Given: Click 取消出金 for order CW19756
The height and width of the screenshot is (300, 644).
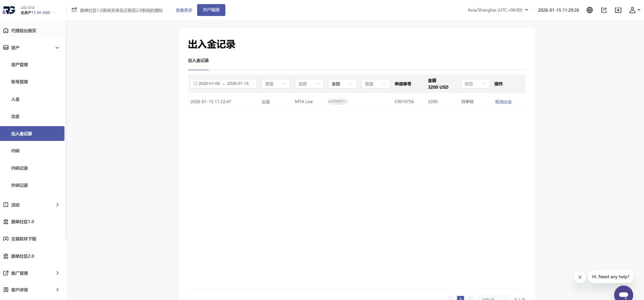Looking at the screenshot, I should point(503,101).
